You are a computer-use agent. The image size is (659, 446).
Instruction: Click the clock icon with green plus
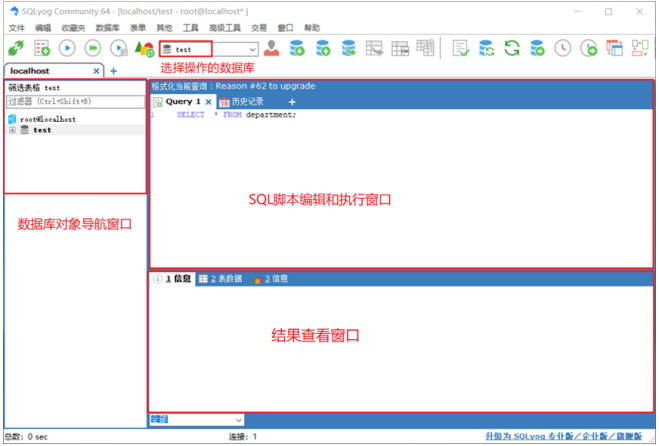point(589,48)
